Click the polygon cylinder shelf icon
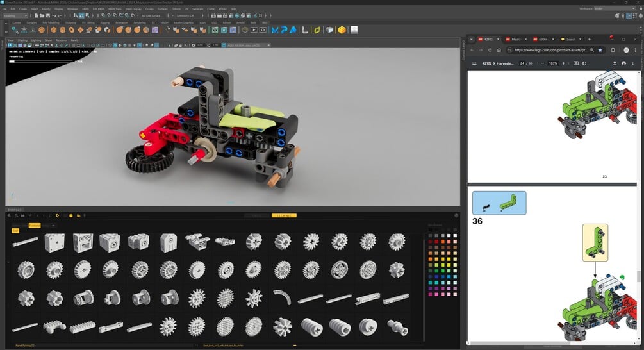The height and width of the screenshot is (350, 644). pyautogui.click(x=62, y=30)
